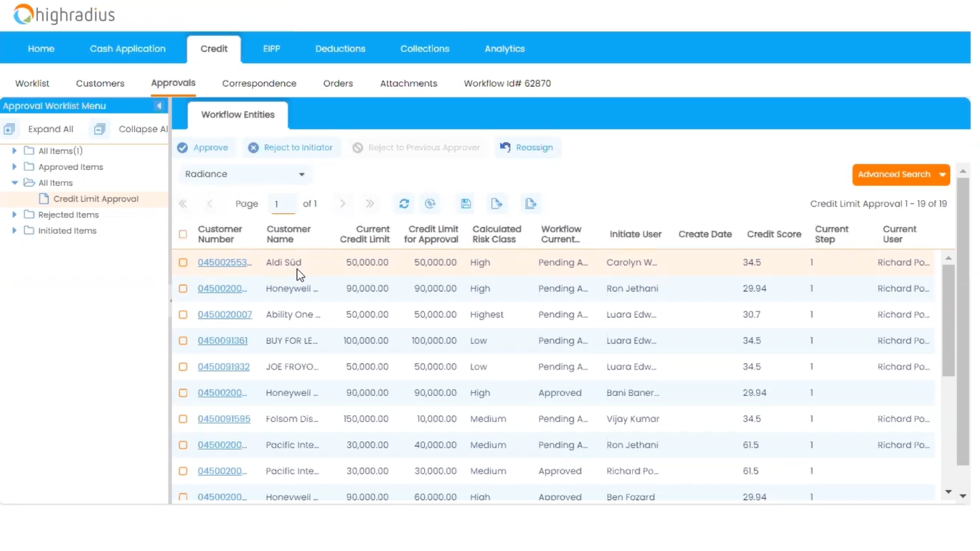This screenshot has height=551, width=980.
Task: Click the Expand All stacked icon
Action: click(9, 128)
